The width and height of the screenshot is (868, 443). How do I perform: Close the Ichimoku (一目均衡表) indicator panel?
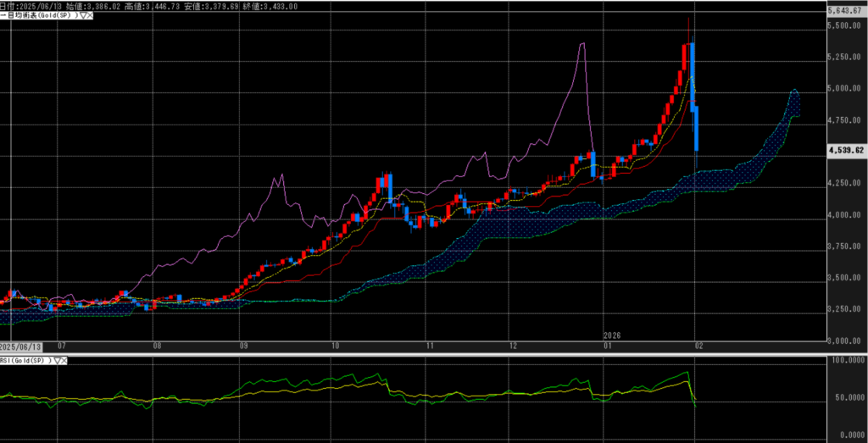click(88, 16)
